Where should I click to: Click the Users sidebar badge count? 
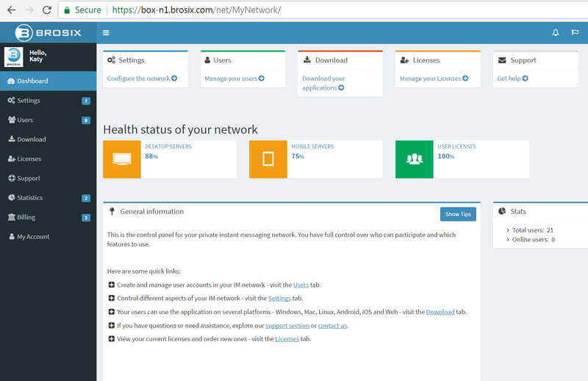pos(86,121)
